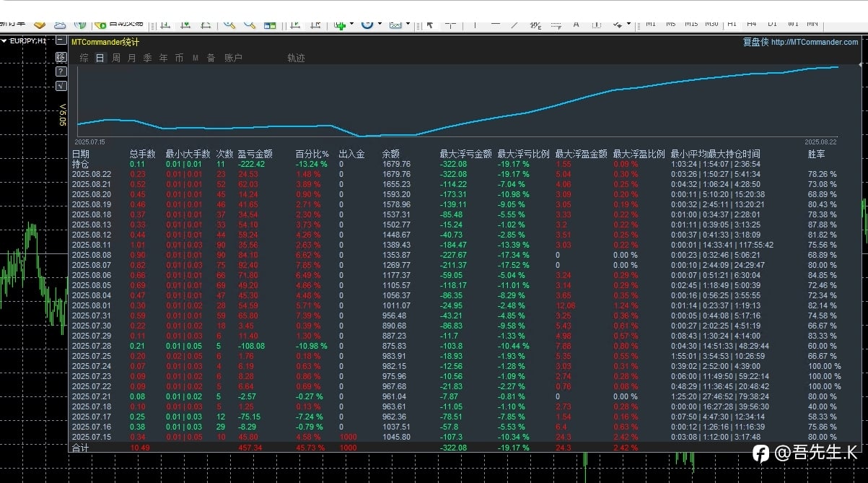This screenshot has height=483, width=868.
Task: Switch chart to line chart type
Action: [206, 25]
